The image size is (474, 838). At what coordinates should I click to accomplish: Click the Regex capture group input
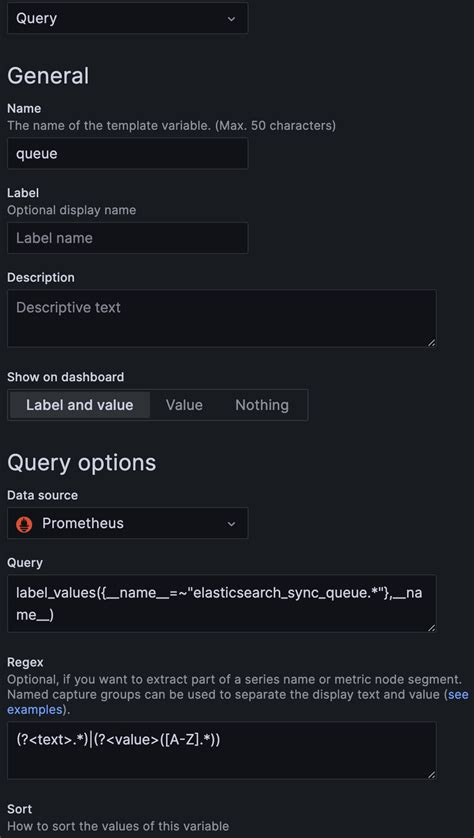click(222, 751)
